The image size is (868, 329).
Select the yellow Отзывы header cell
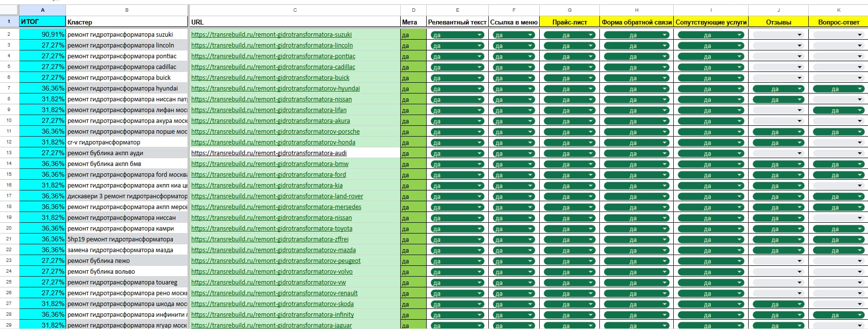coord(778,22)
